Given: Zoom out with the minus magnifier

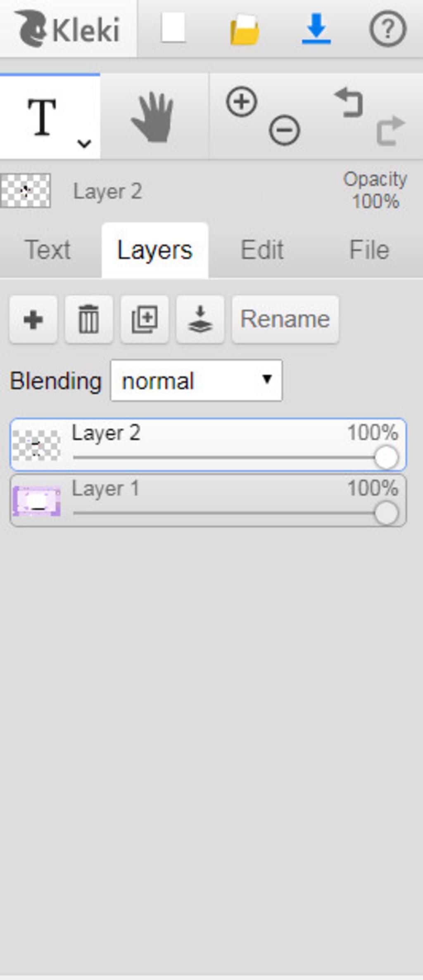Looking at the screenshot, I should (x=284, y=130).
